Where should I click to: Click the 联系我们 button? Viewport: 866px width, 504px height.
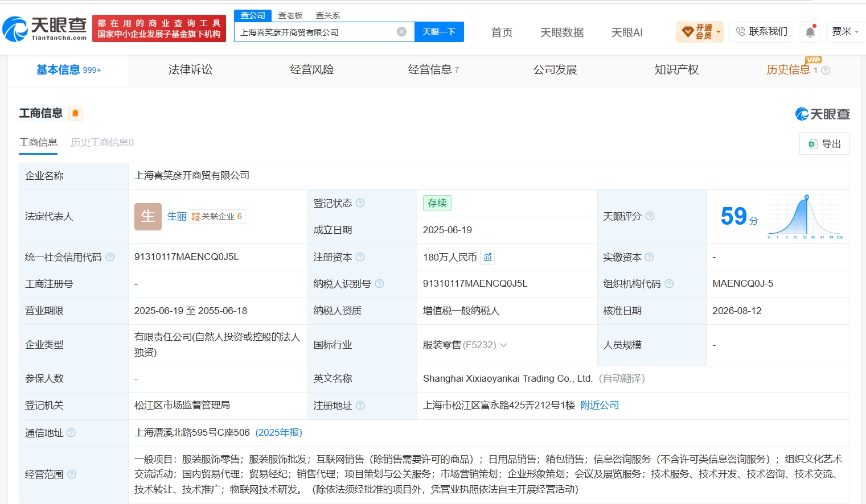pyautogui.click(x=761, y=32)
